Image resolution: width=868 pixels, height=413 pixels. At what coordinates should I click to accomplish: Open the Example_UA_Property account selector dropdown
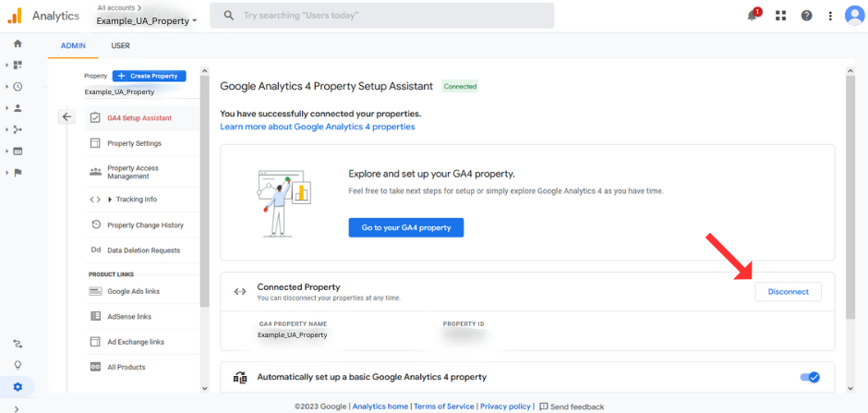click(146, 21)
